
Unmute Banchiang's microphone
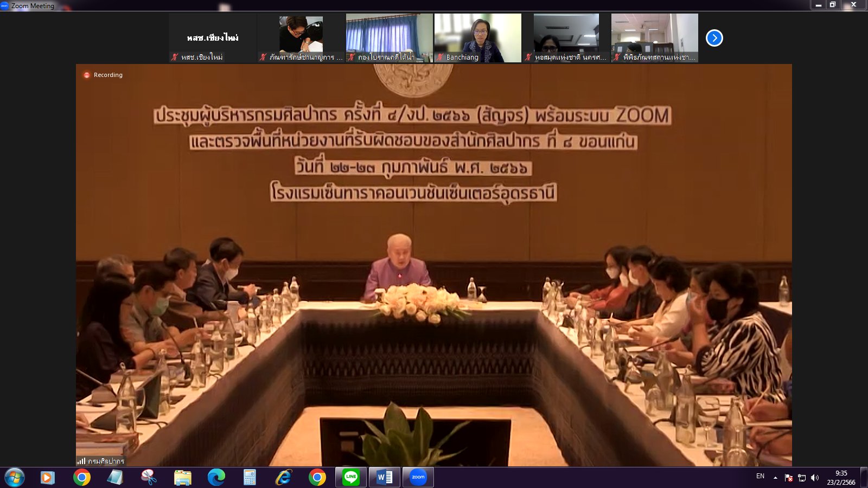coord(440,56)
